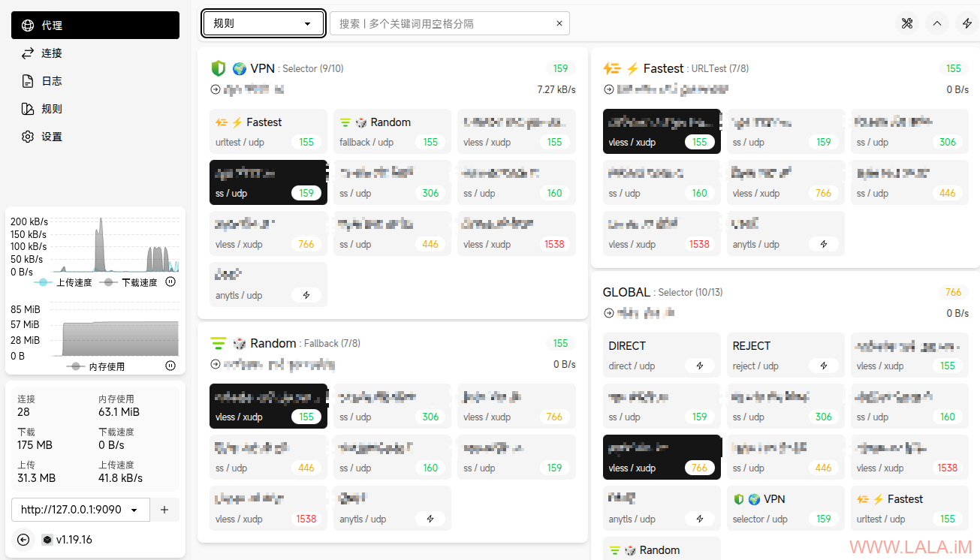Add a new backend with plus button
Viewport: 980px width, 560px height.
164,510
